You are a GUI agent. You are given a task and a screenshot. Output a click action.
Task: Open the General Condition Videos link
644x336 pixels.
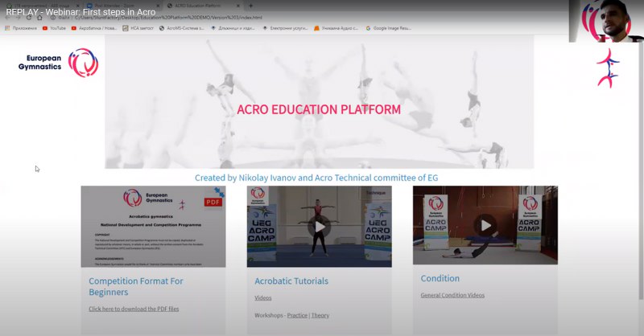pos(452,295)
